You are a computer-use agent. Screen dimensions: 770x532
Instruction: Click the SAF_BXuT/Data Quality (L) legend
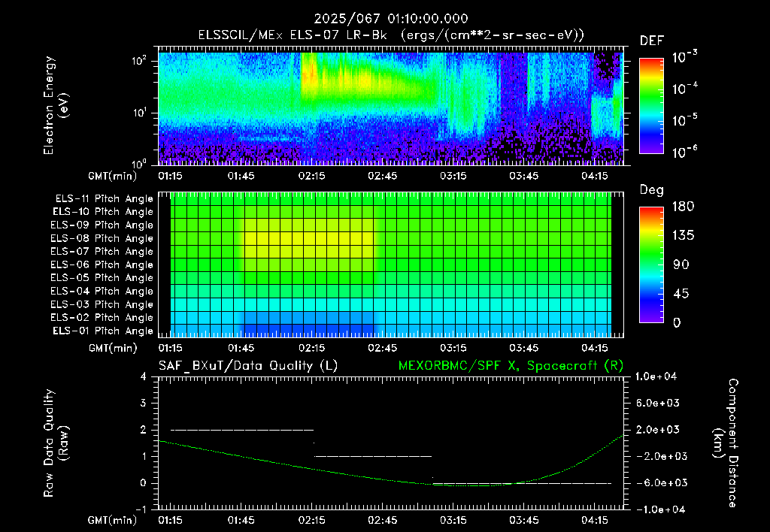tap(248, 366)
